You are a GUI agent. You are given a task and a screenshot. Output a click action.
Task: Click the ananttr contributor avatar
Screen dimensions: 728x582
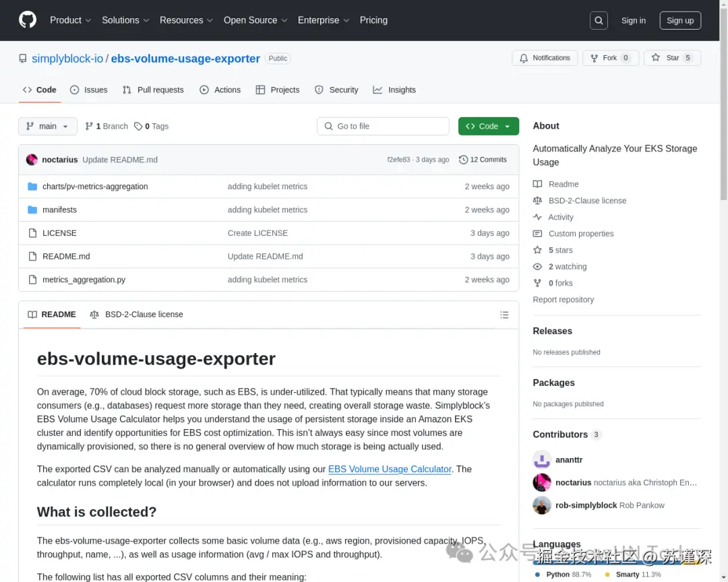[542, 459]
